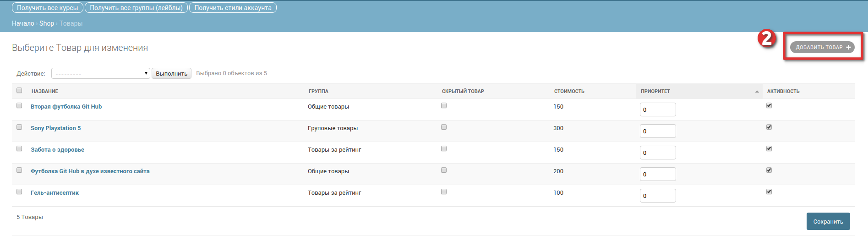Go to Shop breadcrumb
The height and width of the screenshot is (252, 868).
click(47, 23)
